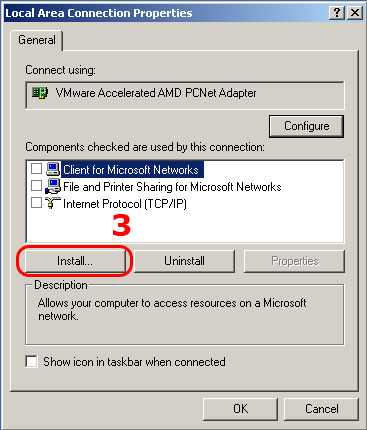Click the VMware network adapter card icon
This screenshot has width=367, height=430.
(40, 93)
